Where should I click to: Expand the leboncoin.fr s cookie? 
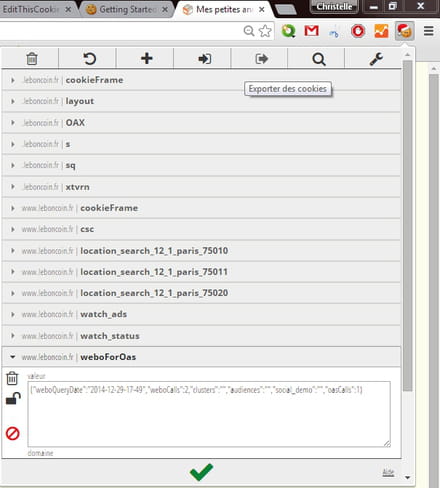point(201,144)
